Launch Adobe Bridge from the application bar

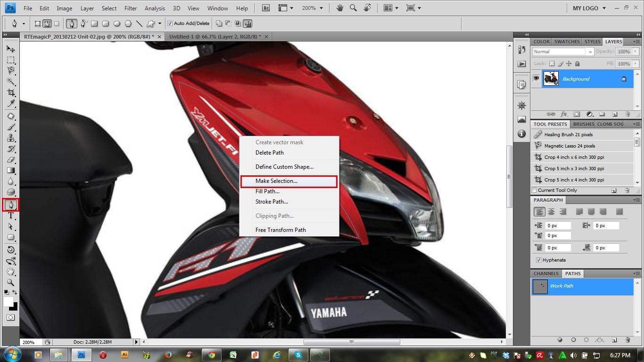click(x=266, y=8)
